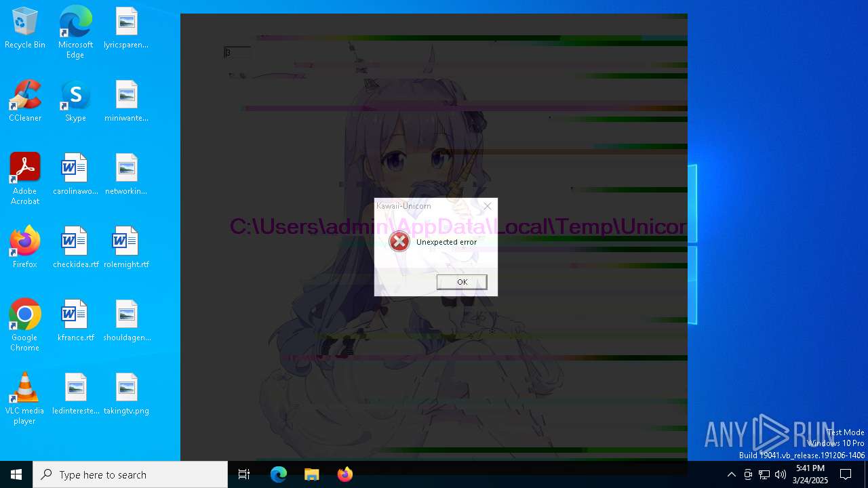Select the CCleaner desktop shortcut
The height and width of the screenshot is (488, 868).
pos(25,101)
